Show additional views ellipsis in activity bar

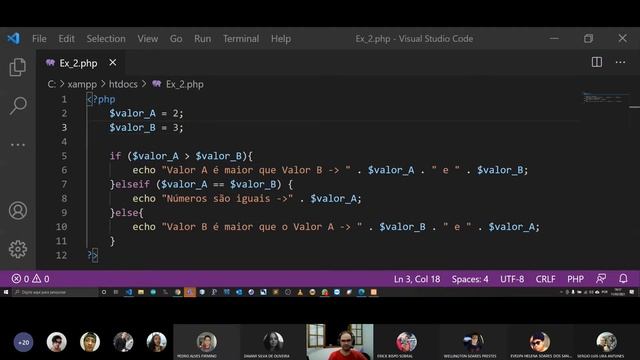click(x=18, y=144)
